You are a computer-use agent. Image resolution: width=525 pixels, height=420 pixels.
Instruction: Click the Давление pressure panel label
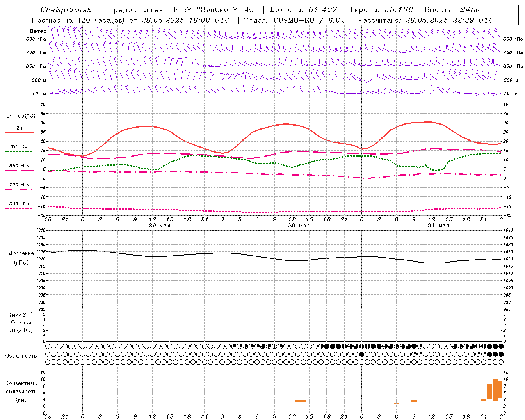[21, 253]
